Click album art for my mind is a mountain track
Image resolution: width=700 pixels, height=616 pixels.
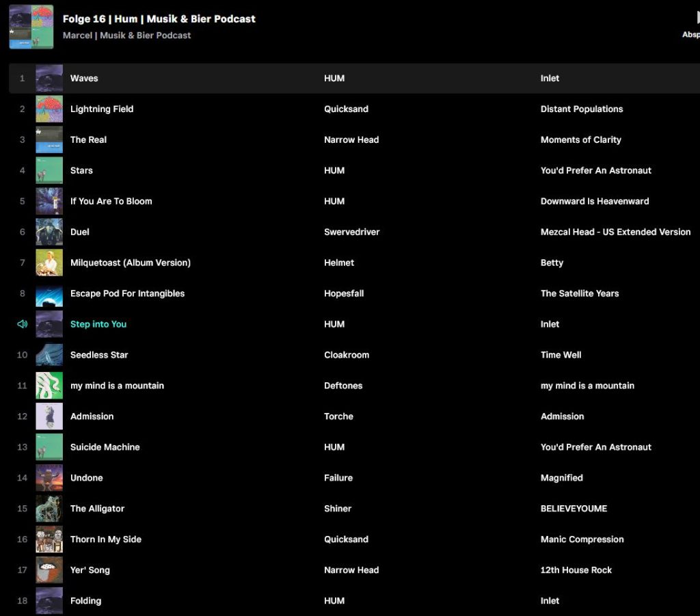point(49,386)
